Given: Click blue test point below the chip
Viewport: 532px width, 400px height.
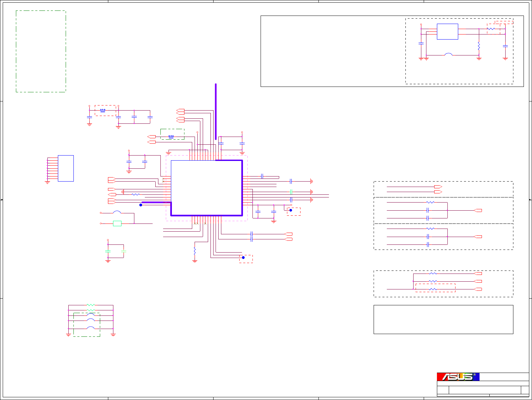Looking at the screenshot, I should coord(243,258).
